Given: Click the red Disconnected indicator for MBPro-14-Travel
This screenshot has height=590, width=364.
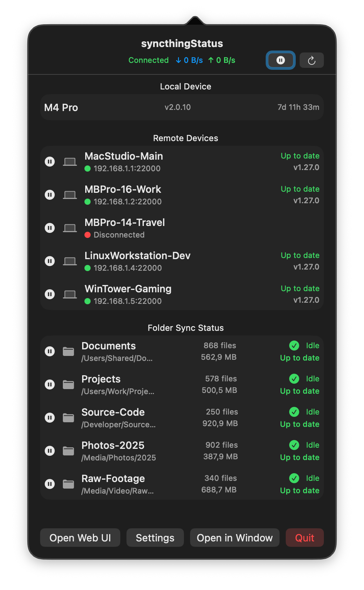Looking at the screenshot, I should pos(87,234).
